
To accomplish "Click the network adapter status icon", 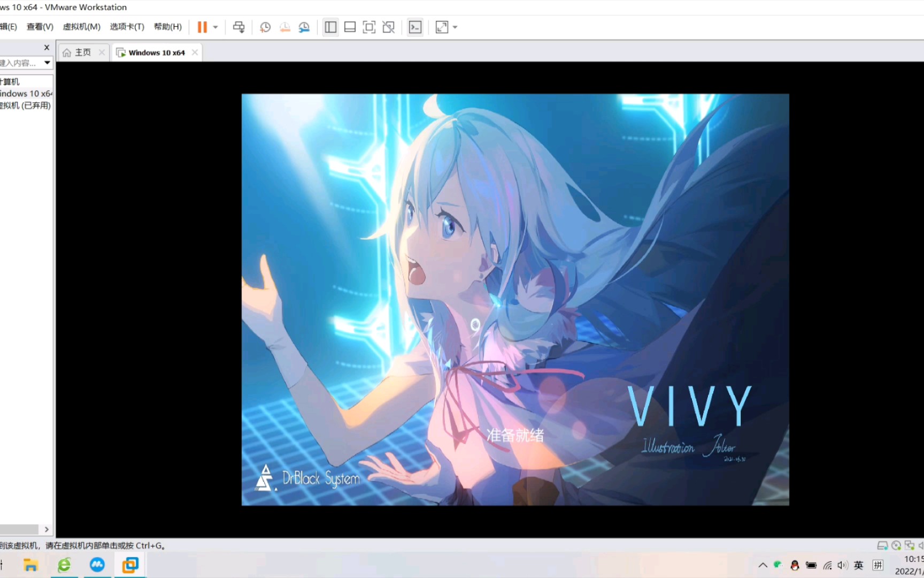I will pyautogui.click(x=909, y=545).
